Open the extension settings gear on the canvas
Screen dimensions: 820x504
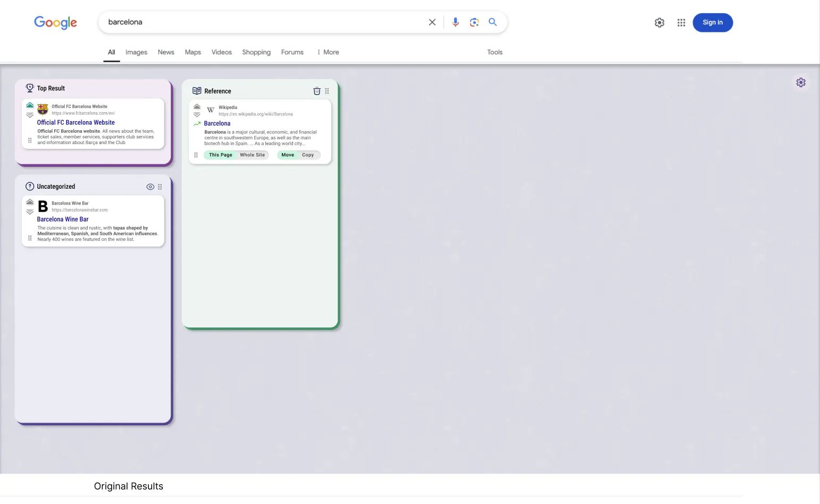click(801, 82)
